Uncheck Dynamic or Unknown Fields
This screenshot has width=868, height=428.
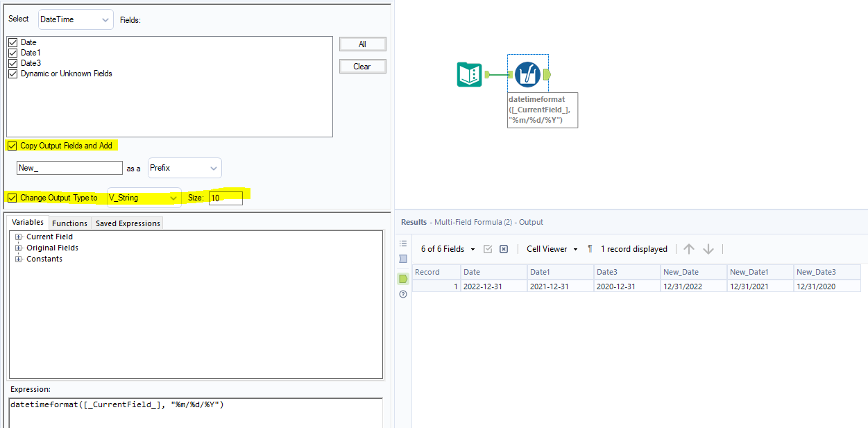(x=12, y=72)
